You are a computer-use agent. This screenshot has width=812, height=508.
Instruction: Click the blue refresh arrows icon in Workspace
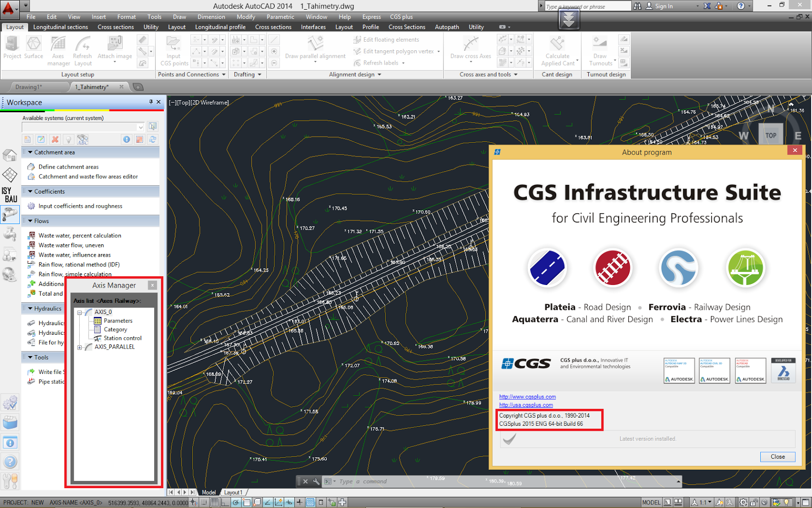pyautogui.click(x=153, y=139)
